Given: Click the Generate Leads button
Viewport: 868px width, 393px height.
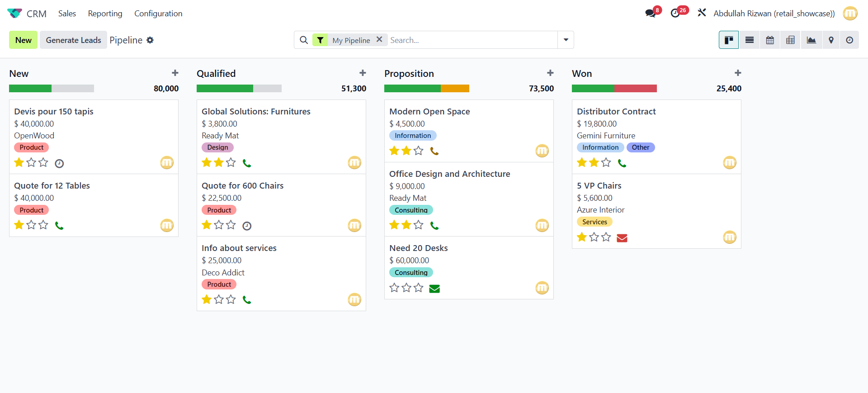Looking at the screenshot, I should 73,40.
